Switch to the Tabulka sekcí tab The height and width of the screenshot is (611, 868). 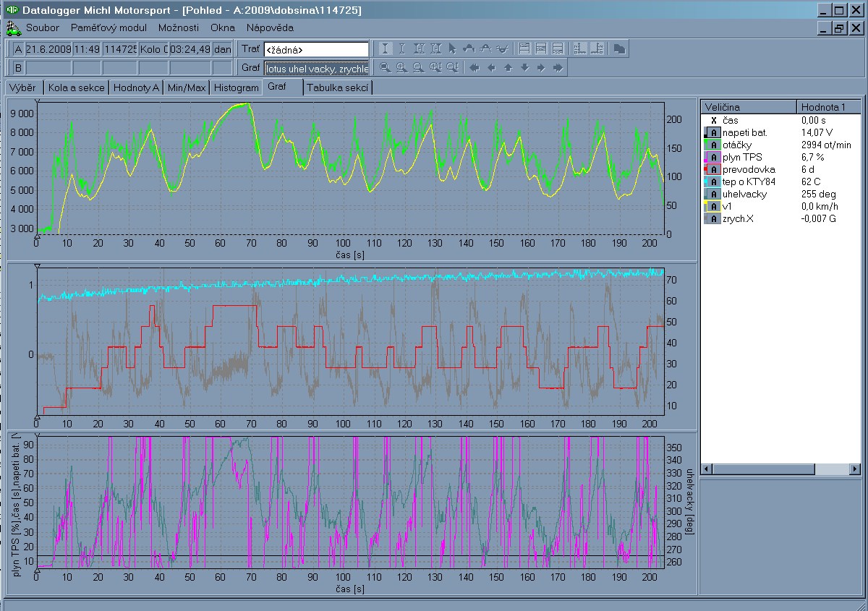coord(339,87)
